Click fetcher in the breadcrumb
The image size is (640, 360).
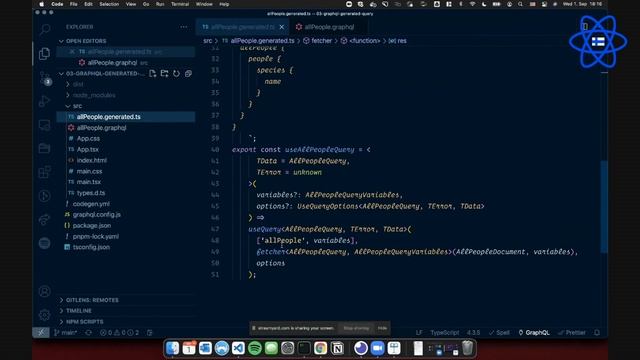(322, 41)
